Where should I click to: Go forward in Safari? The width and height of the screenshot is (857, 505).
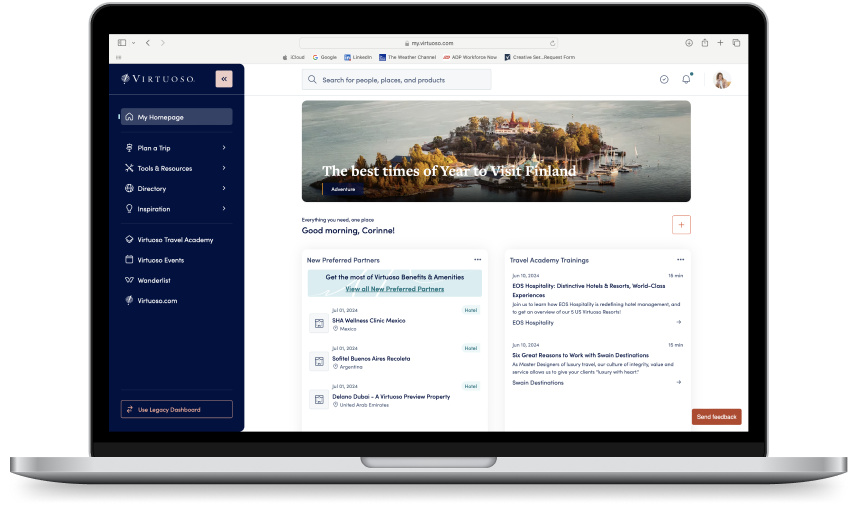coord(163,43)
